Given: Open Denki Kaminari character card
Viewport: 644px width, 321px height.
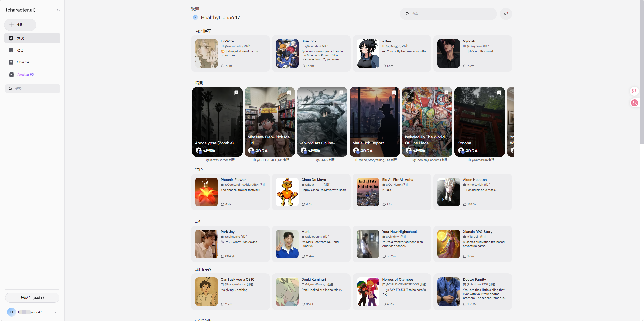Looking at the screenshot, I should click(311, 292).
